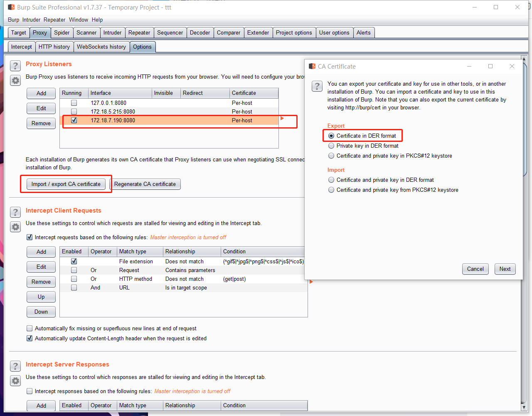This screenshot has width=532, height=416.
Task: Select import Certificate and private key DER format
Action: point(331,180)
